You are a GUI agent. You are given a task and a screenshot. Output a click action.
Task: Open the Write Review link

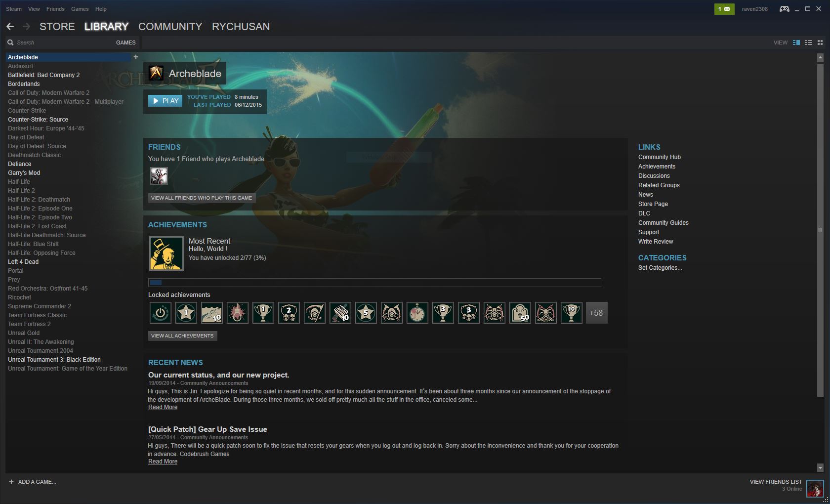(656, 242)
